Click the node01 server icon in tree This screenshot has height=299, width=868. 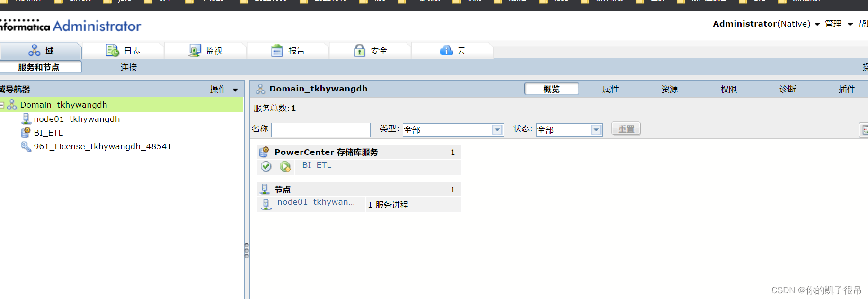[26, 119]
